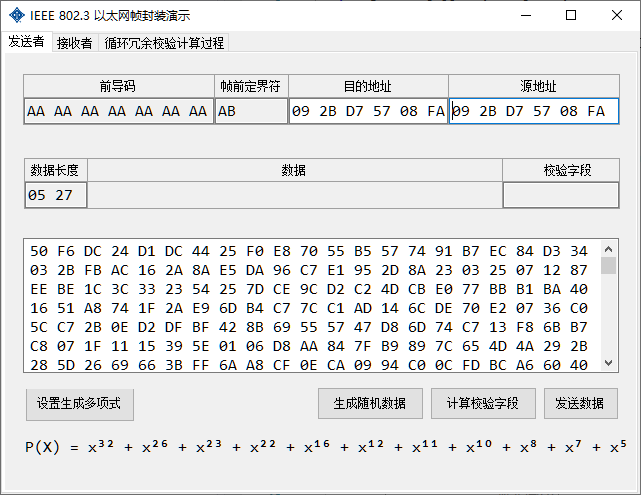Click the 计算校验字段 button
641x495 pixels.
[x=483, y=404]
